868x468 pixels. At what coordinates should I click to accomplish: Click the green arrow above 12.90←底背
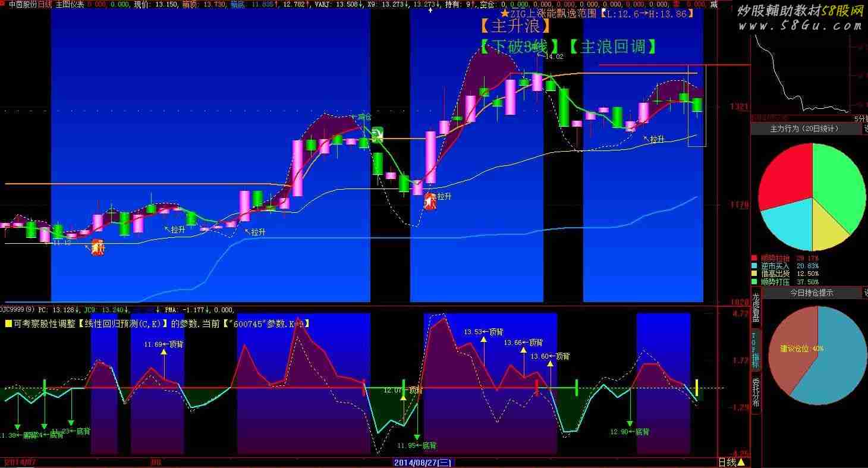coord(630,408)
